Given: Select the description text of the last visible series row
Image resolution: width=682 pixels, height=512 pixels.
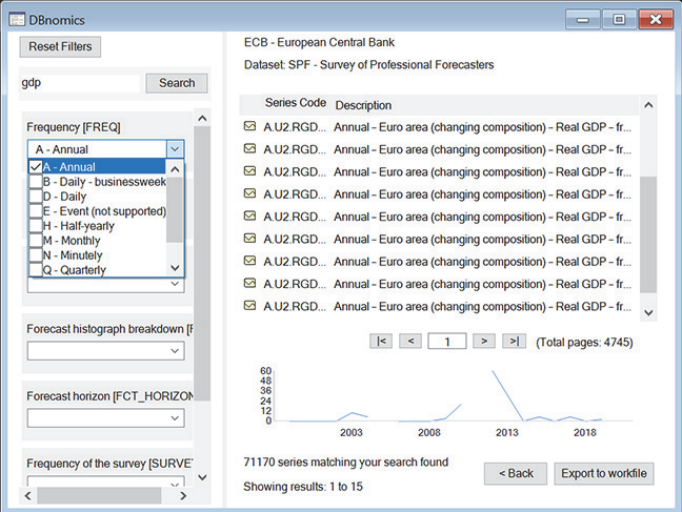Looking at the screenshot, I should [482, 306].
